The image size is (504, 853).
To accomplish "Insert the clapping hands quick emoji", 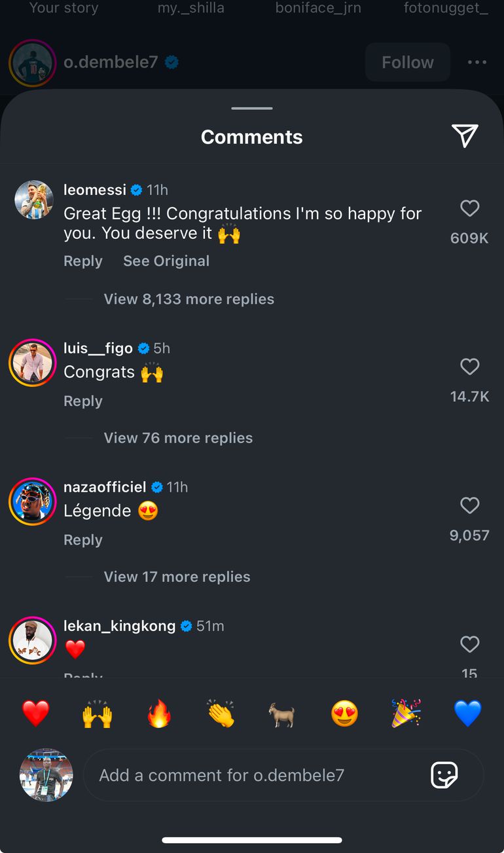I will point(221,713).
